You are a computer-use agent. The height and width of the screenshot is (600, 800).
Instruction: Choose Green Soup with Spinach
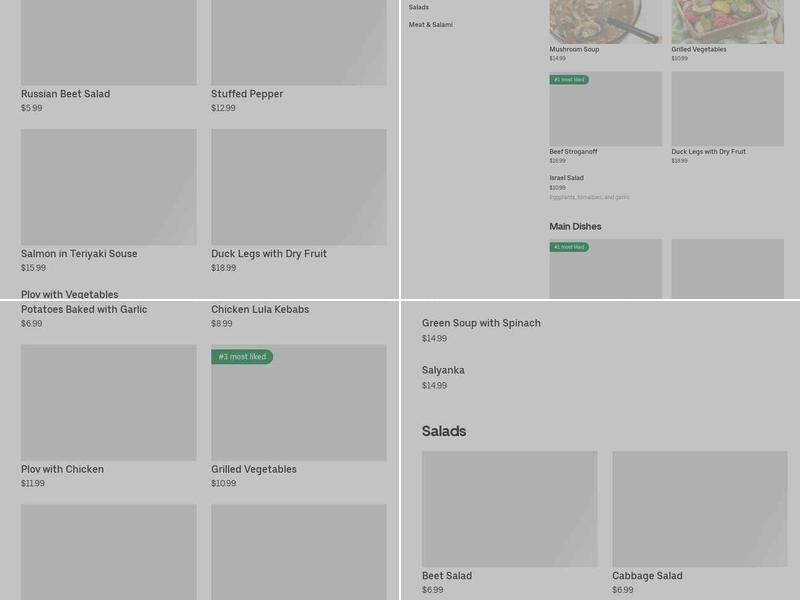coord(481,323)
